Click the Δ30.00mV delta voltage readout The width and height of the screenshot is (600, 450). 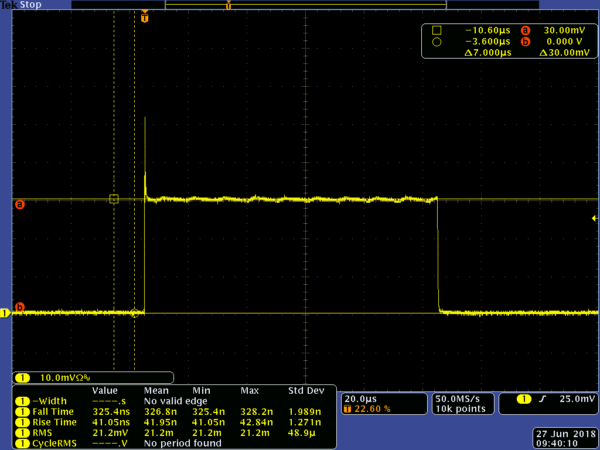(565, 53)
